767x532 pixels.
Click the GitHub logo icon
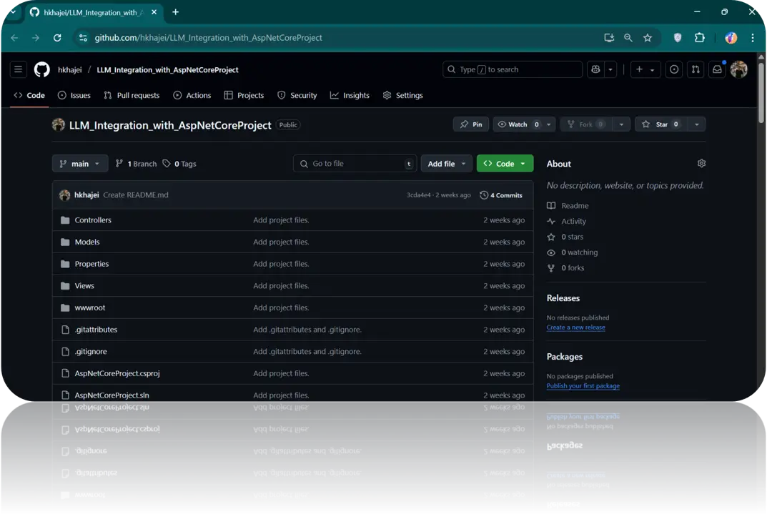click(x=41, y=69)
